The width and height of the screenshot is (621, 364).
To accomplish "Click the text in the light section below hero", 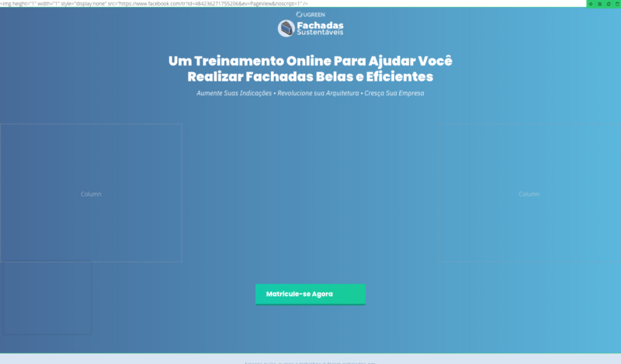I will coord(310,362).
